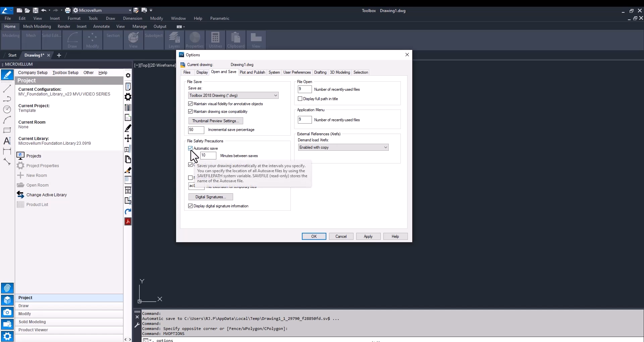Screen dimensions: 644x342
Task: Click the large gear icon in Microvellum side strip
Action: click(x=128, y=97)
